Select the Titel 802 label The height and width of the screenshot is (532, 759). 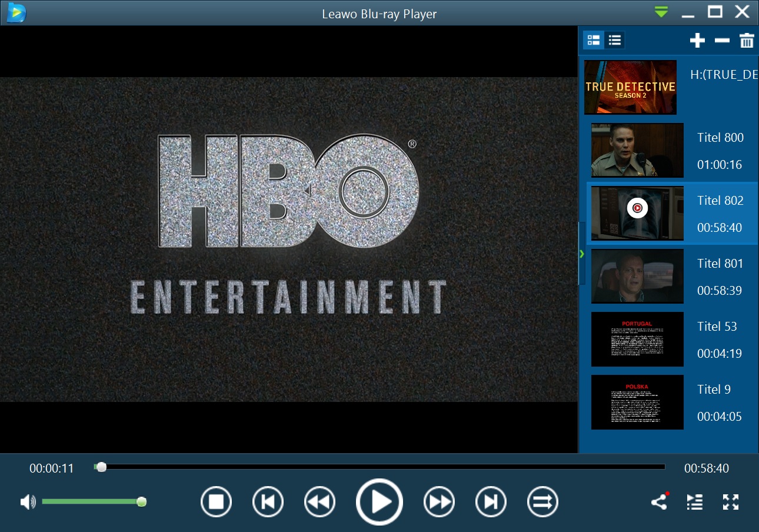720,201
